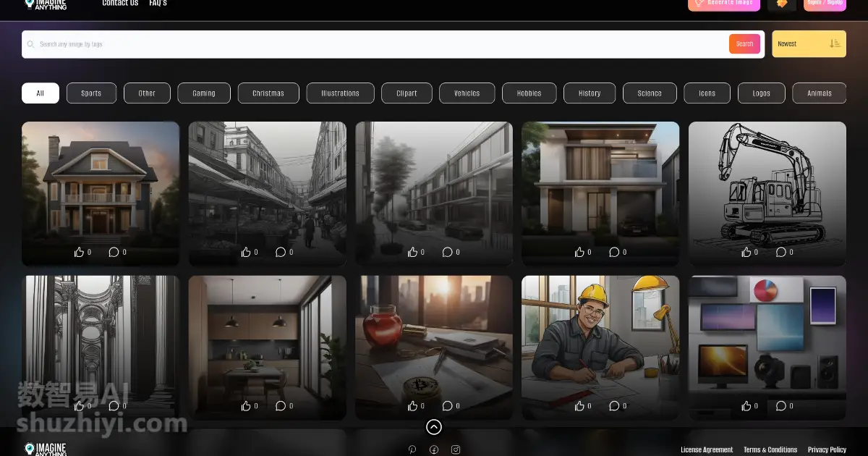Filter by the Hobbies category
The width and height of the screenshot is (868, 456).
[529, 93]
